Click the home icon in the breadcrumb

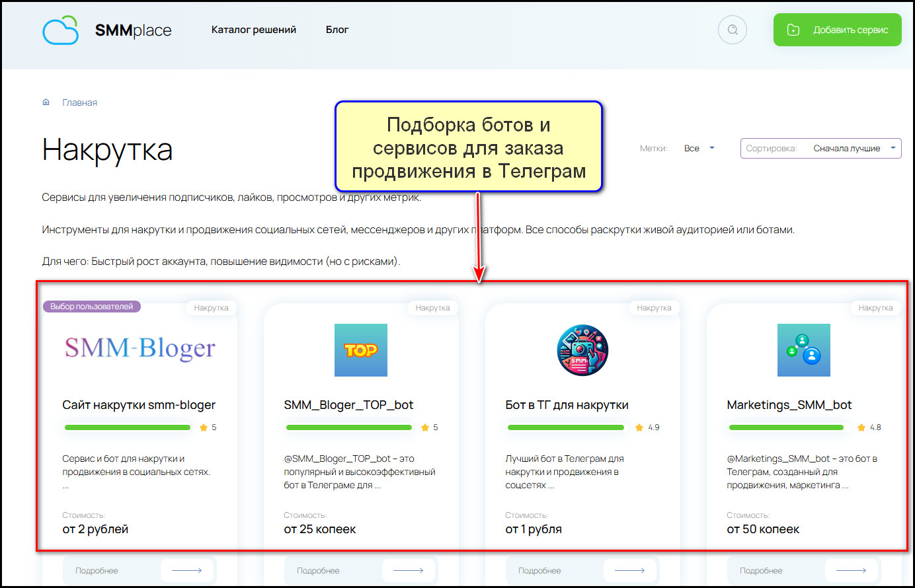click(46, 102)
